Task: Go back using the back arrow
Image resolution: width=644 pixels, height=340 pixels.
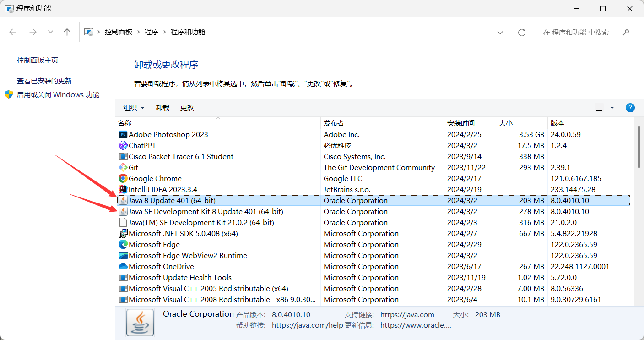Action: (13, 32)
